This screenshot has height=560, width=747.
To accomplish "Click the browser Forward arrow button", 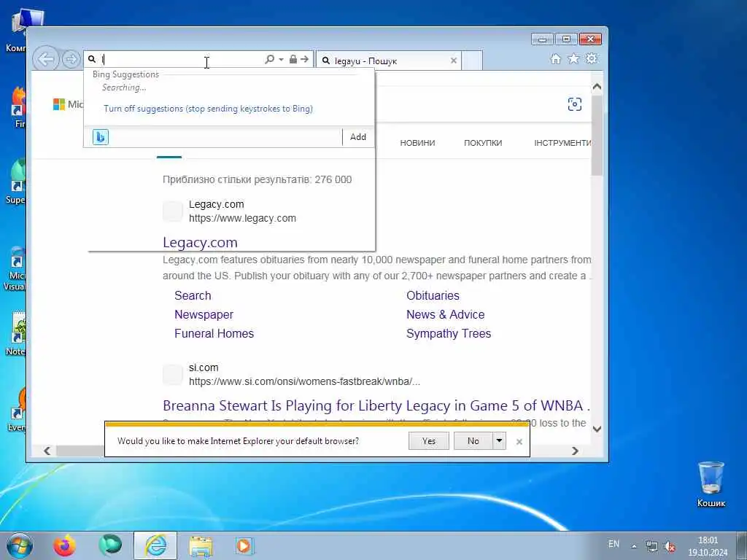I will click(71, 60).
